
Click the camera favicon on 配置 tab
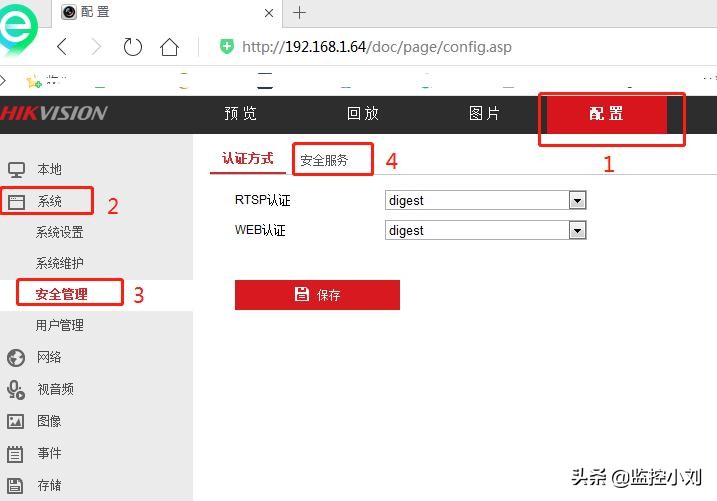click(69, 12)
